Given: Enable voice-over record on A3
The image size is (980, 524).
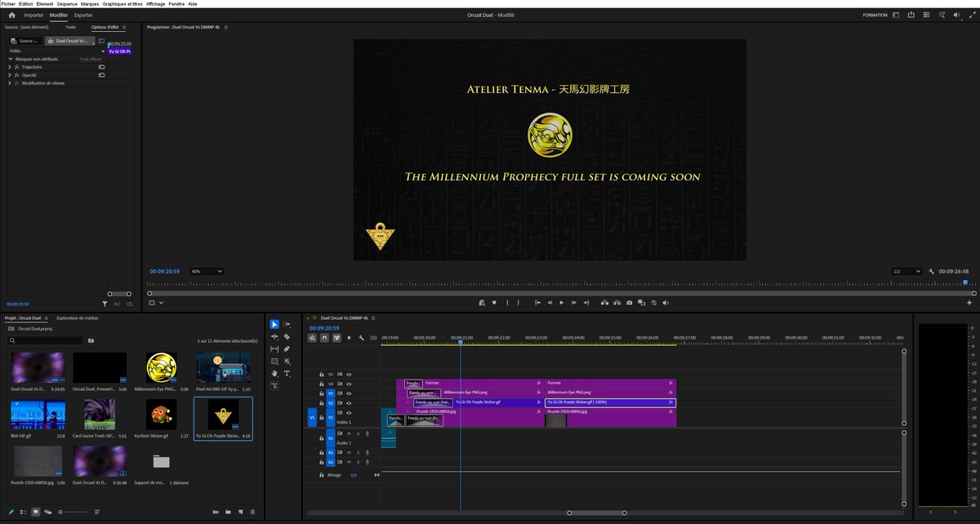Looking at the screenshot, I should pyautogui.click(x=367, y=462).
